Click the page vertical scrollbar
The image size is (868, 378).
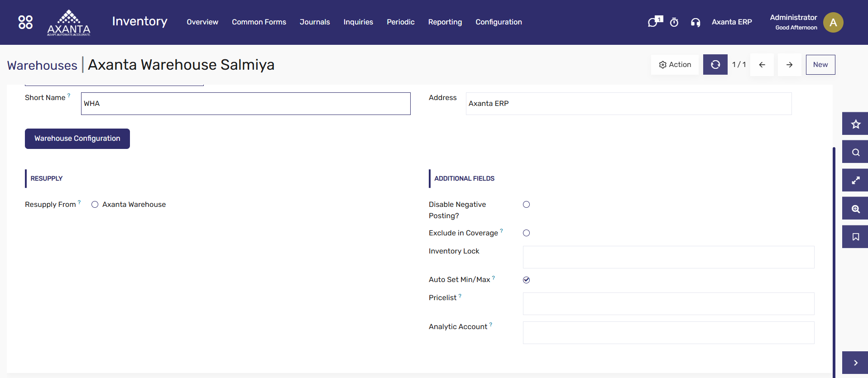tap(834, 263)
